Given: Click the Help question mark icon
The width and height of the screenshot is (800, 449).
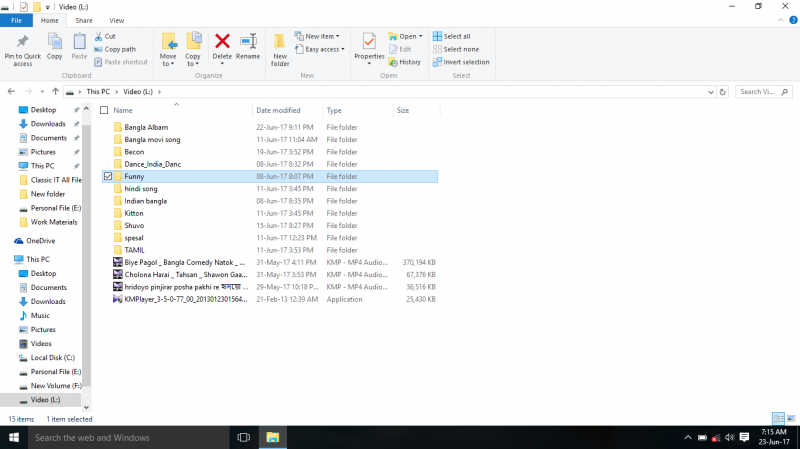Looking at the screenshot, I should (x=793, y=20).
